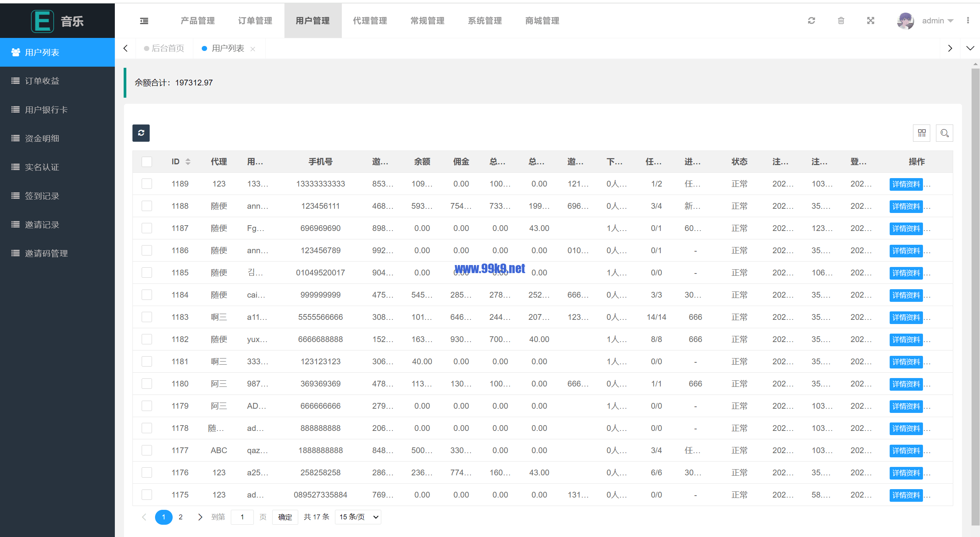This screenshot has height=537, width=980.
Task: Click the 状态 column header
Action: pyautogui.click(x=739, y=162)
